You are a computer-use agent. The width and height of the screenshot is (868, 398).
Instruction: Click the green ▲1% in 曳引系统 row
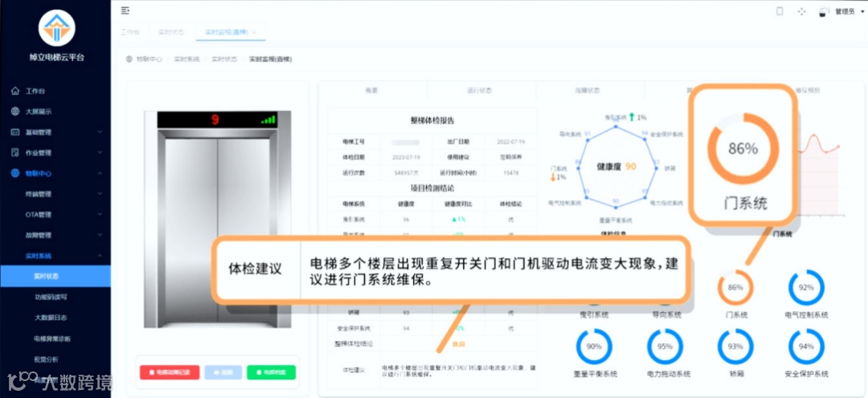(x=458, y=220)
